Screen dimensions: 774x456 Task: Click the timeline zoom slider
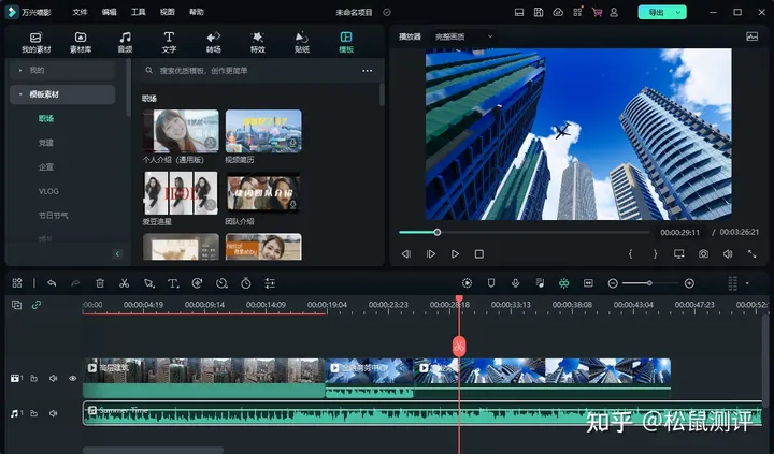click(x=649, y=284)
